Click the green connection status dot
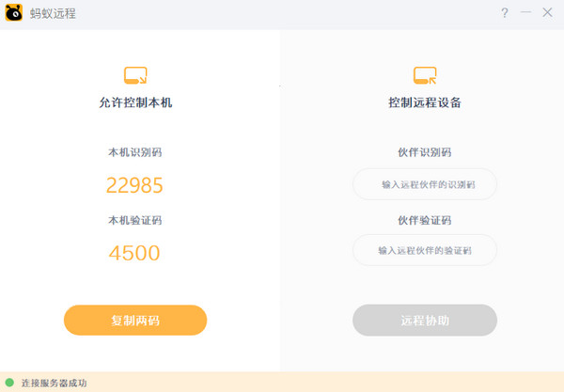This screenshot has width=564, height=392. coord(10,383)
